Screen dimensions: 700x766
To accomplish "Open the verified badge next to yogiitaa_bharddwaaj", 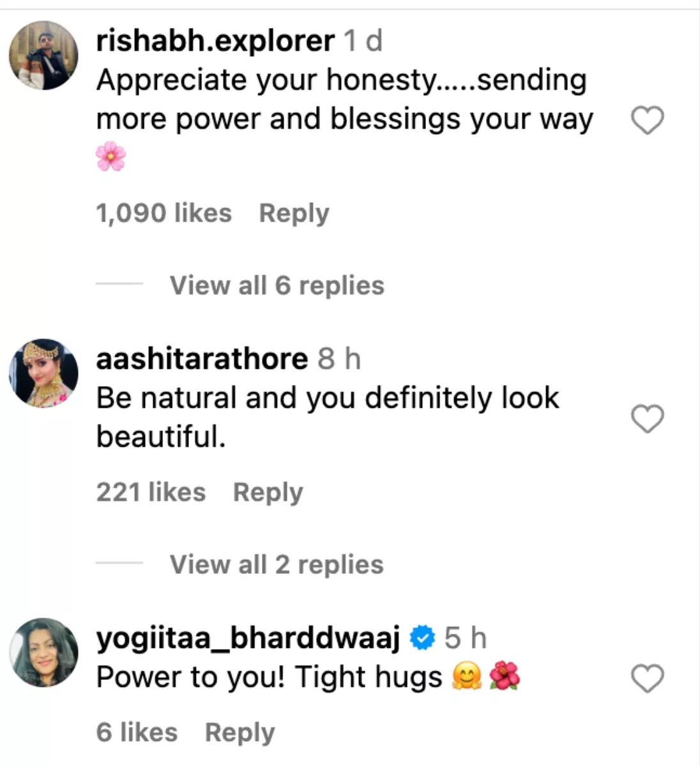I will click(x=422, y=638).
